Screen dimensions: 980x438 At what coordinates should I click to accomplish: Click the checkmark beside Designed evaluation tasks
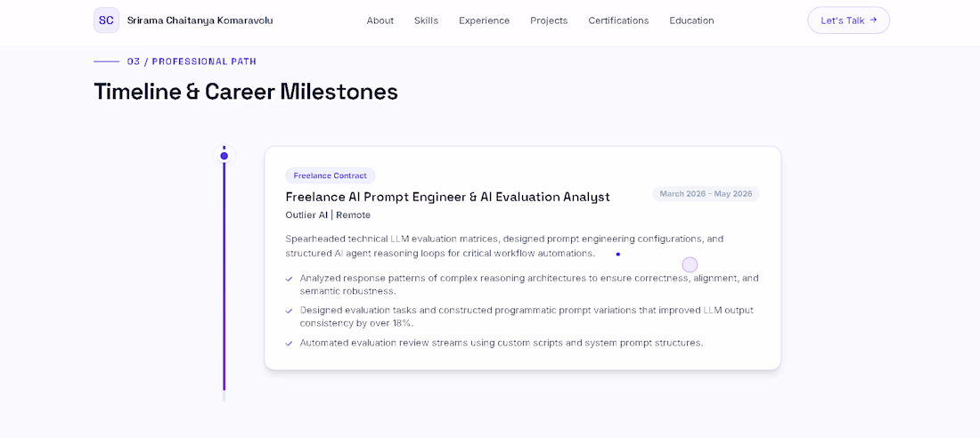tap(289, 311)
